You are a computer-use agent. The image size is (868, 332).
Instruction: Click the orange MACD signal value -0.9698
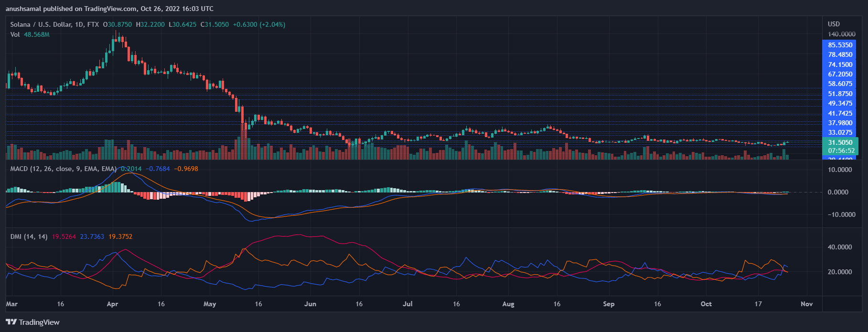(186, 169)
